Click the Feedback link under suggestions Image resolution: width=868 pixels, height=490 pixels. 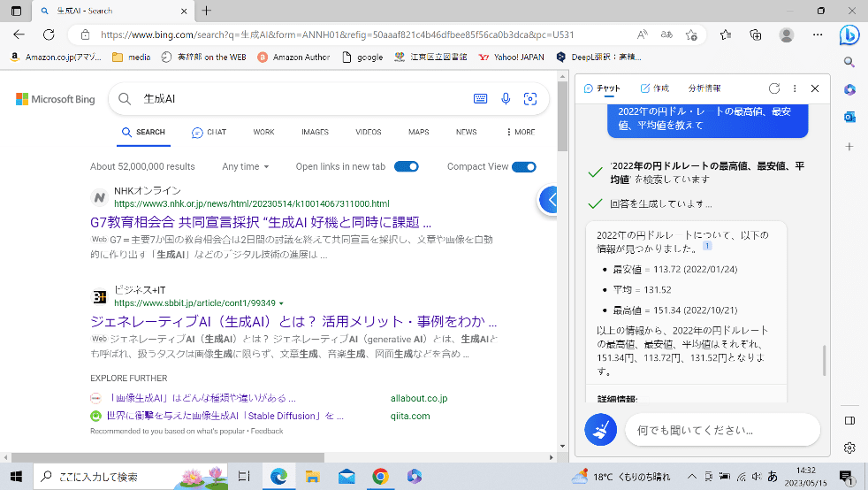[267, 431]
